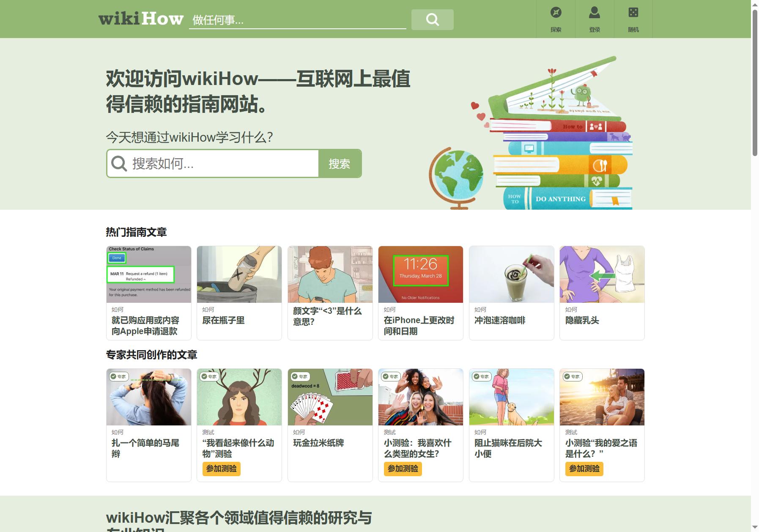Open 扎一个简单的马尾辫 title link

[x=145, y=448]
